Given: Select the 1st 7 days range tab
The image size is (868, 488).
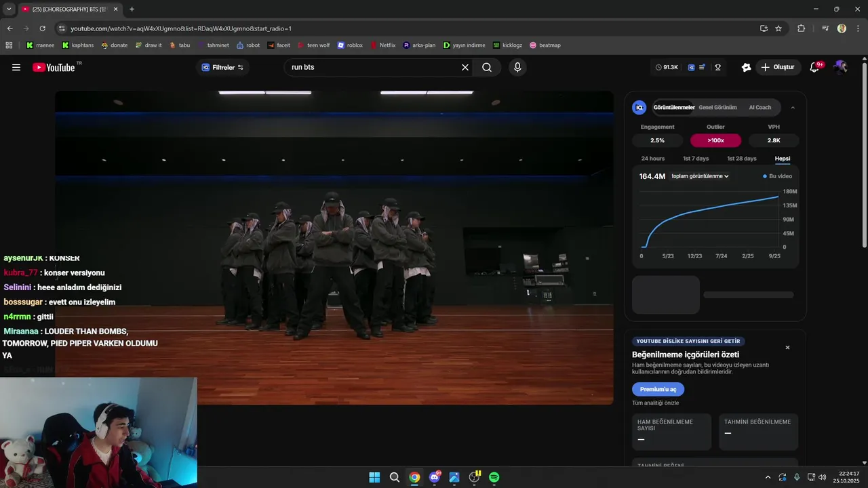Looking at the screenshot, I should (696, 159).
